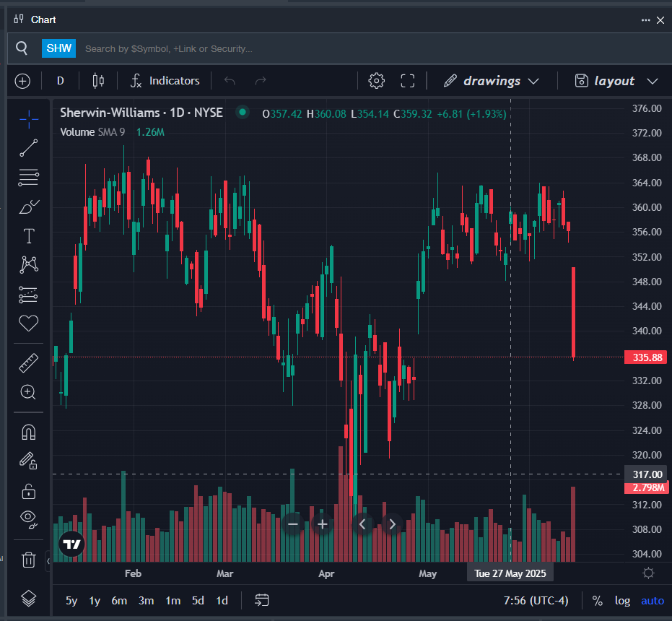Select the 5y date range
The image size is (672, 621).
pos(71,601)
